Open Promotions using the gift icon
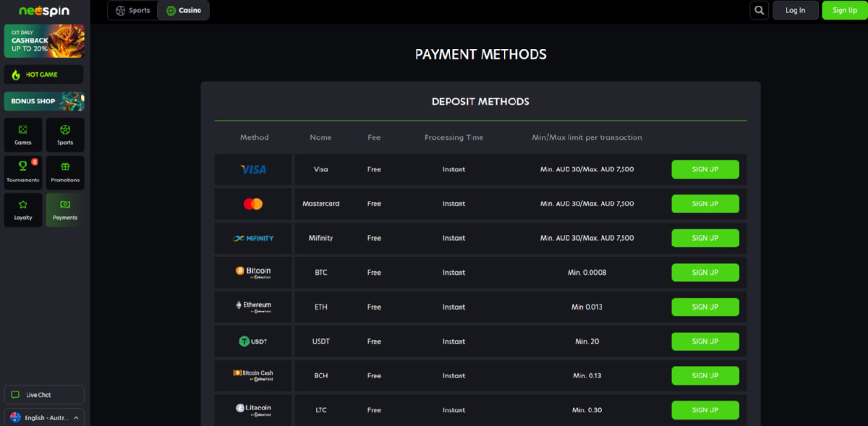 tap(65, 172)
